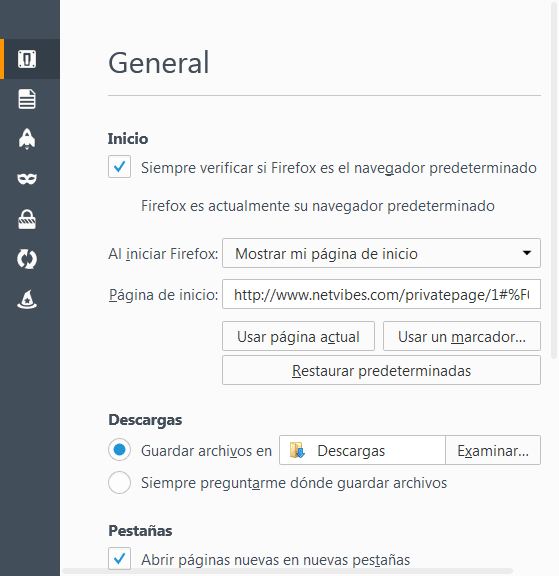559x576 pixels.
Task: Open the Content preferences document icon
Action: coord(27,99)
